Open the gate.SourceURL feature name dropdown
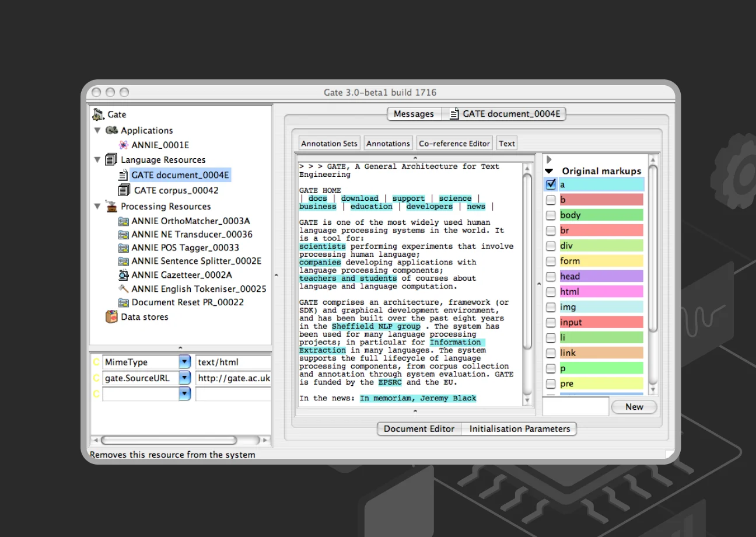 (x=185, y=378)
